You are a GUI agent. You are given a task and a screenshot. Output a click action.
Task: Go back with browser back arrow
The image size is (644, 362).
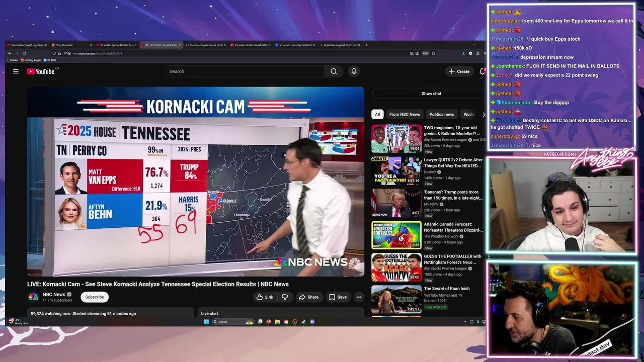point(10,53)
